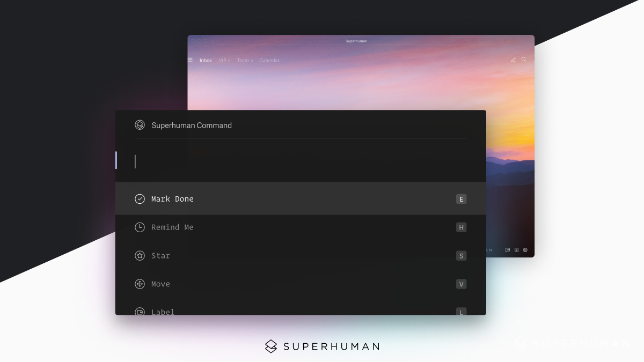Click the S shortcut badge
Screen dimensions: 644x362
click(x=461, y=256)
